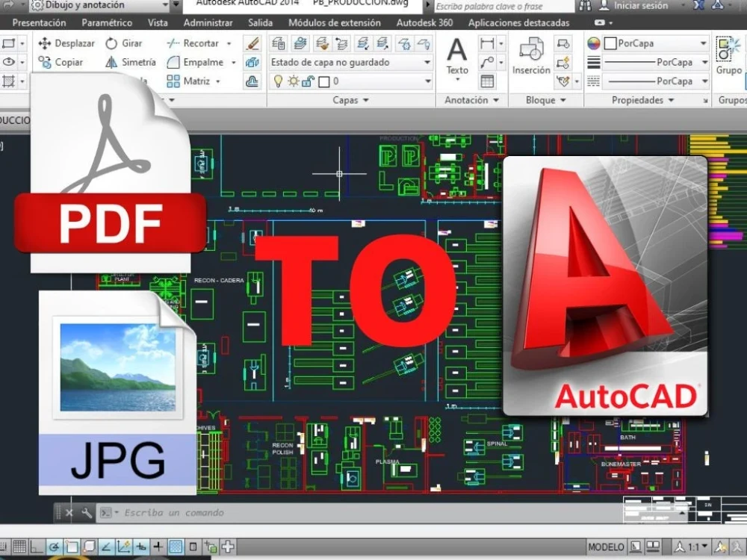Image resolution: width=747 pixels, height=560 pixels.
Task: Open command line wrench settings
Action: pyautogui.click(x=86, y=513)
